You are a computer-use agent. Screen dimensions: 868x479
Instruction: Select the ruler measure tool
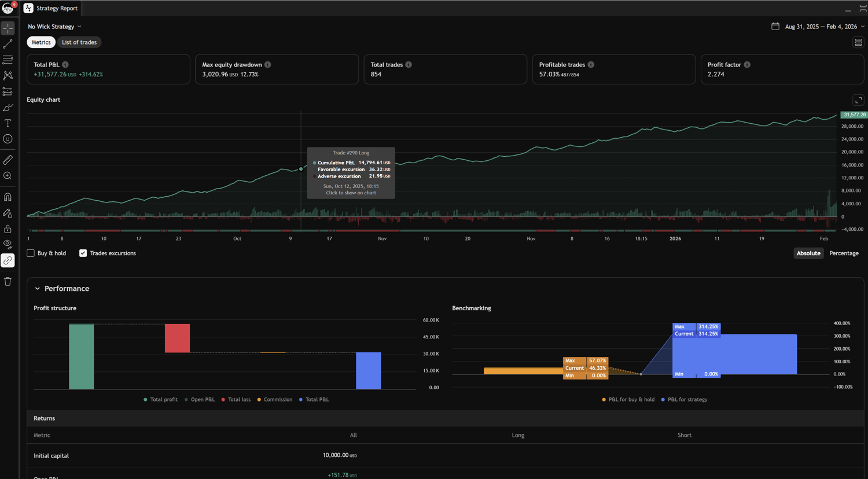(x=8, y=160)
